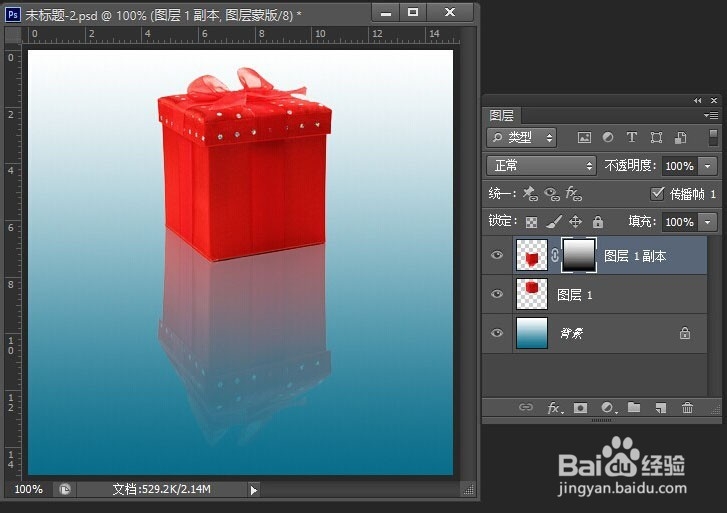
Task: Toggle the 传播帧 1 checkbox
Action: click(657, 193)
